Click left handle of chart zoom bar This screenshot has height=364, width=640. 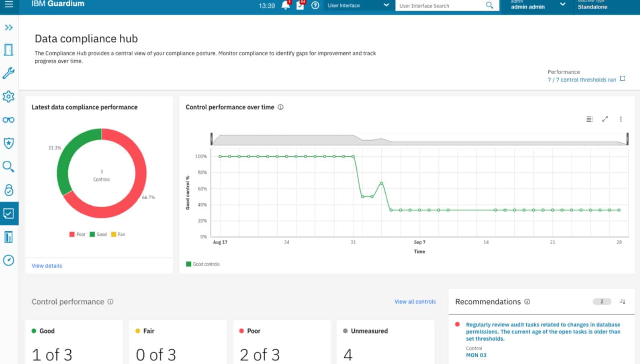pyautogui.click(x=212, y=139)
